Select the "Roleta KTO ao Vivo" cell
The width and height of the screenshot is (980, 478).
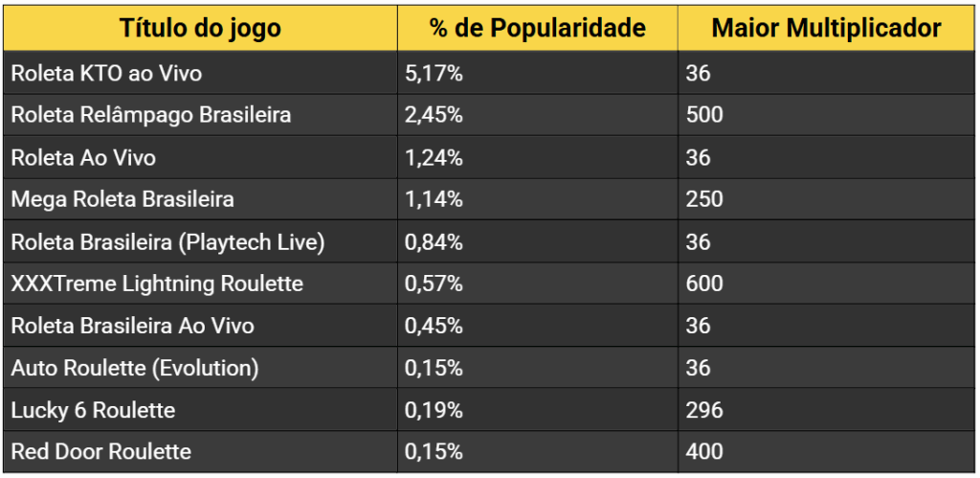[x=106, y=73]
